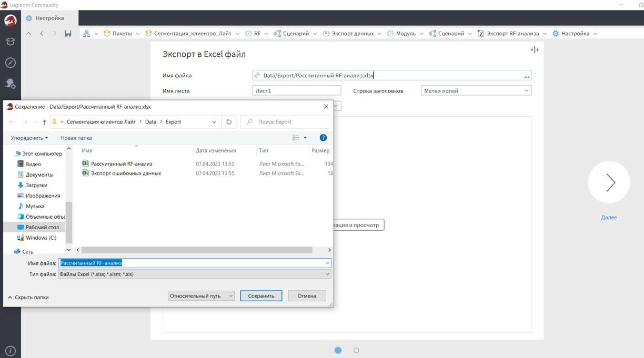Click the Новая папка button

point(76,138)
